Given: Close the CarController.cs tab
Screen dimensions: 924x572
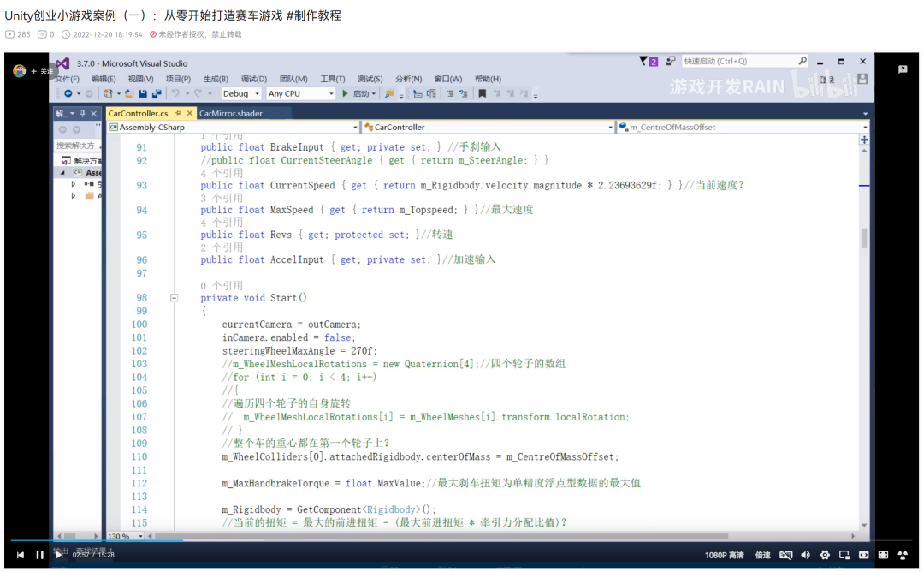Looking at the screenshot, I should (189, 113).
